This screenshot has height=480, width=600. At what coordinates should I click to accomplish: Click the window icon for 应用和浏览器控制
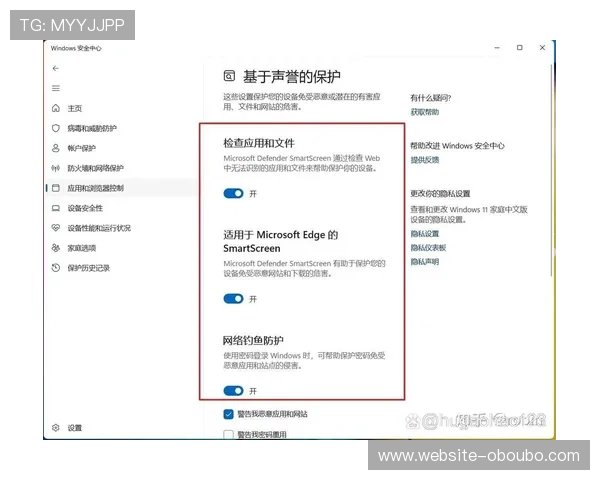tap(56, 188)
